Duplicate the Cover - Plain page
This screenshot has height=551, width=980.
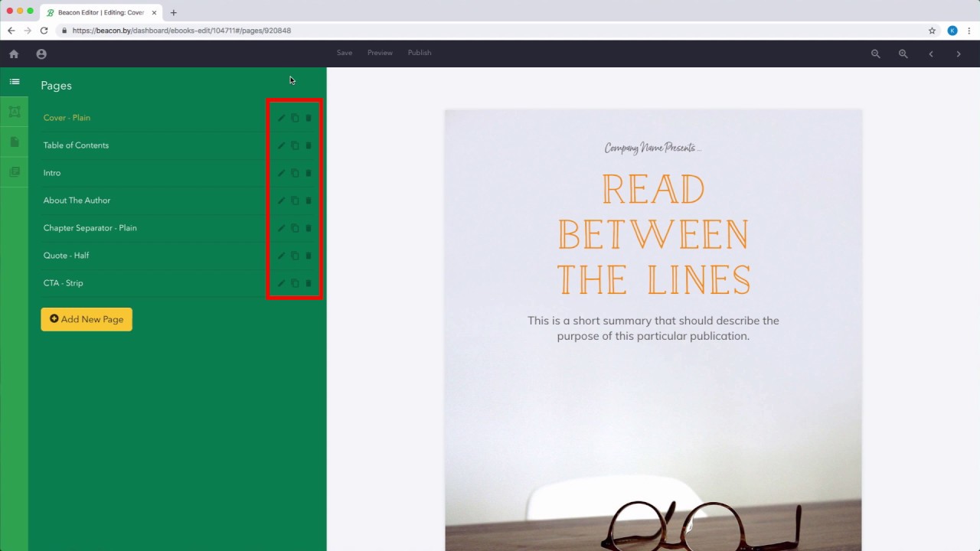(x=295, y=118)
